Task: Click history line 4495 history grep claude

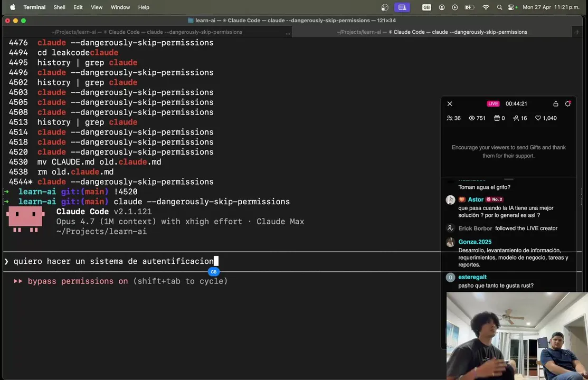Action: tap(73, 63)
